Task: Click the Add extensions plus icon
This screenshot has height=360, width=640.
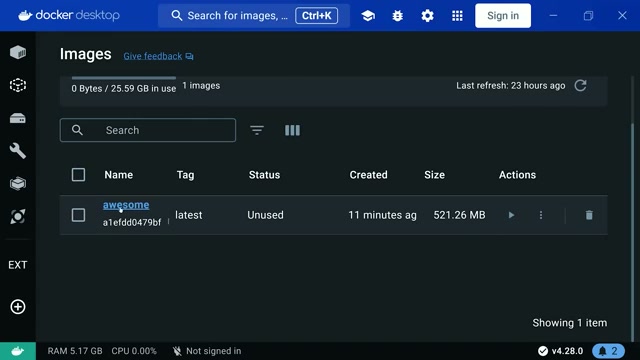Action: pos(18,307)
